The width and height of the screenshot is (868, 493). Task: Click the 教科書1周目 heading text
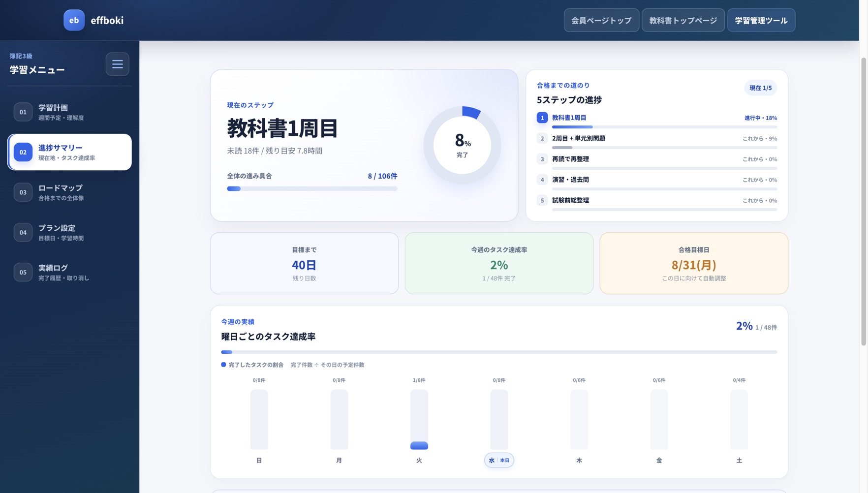[282, 128]
